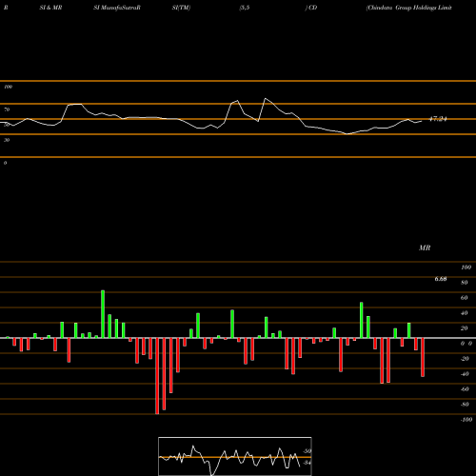Click the 47.24 RSI value label
Image resolution: width=476 pixels, height=476 pixels.
438,119
